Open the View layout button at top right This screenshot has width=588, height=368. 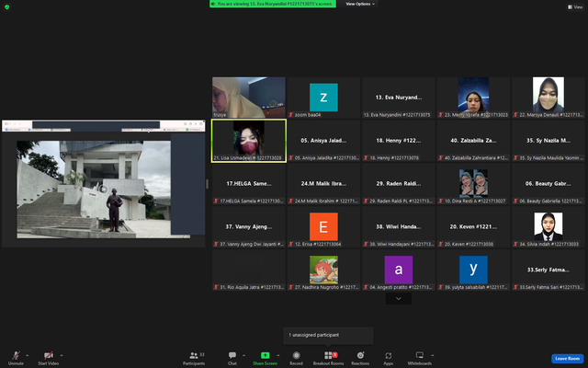pos(575,6)
